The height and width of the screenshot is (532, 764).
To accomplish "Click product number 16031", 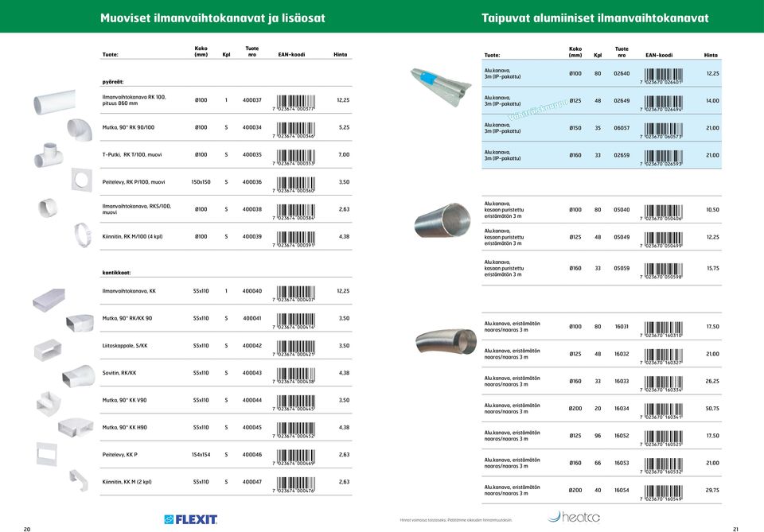I will coord(622,327).
